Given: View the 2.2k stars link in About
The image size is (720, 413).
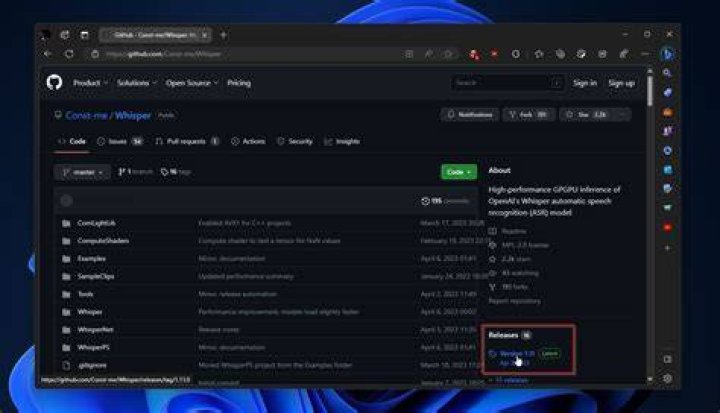Looking at the screenshot, I should click(511, 259).
